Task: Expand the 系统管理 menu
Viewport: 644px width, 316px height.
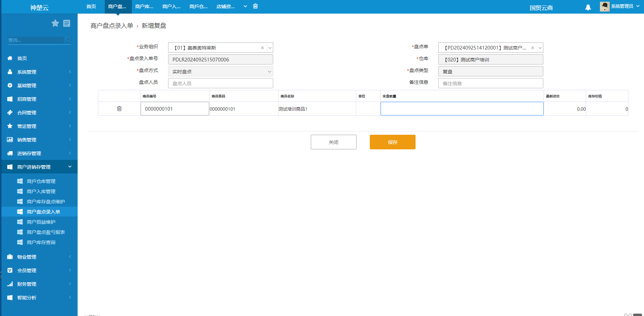Action: coord(70,72)
